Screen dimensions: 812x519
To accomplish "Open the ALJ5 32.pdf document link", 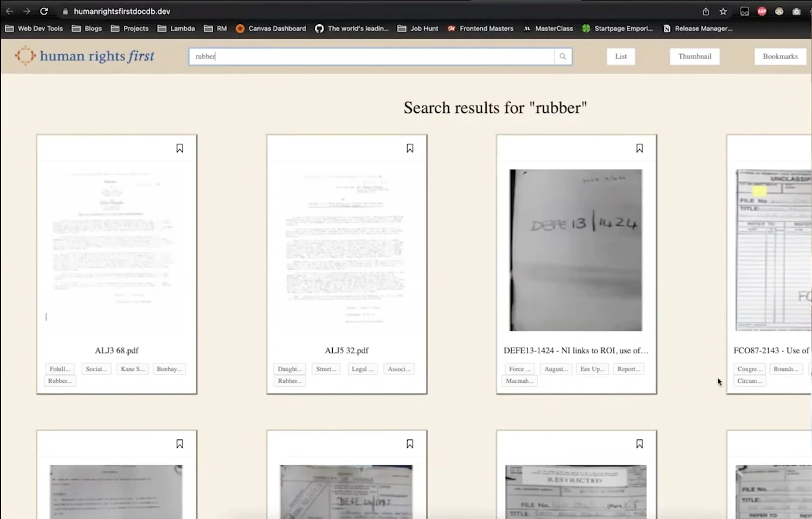I will (x=346, y=350).
